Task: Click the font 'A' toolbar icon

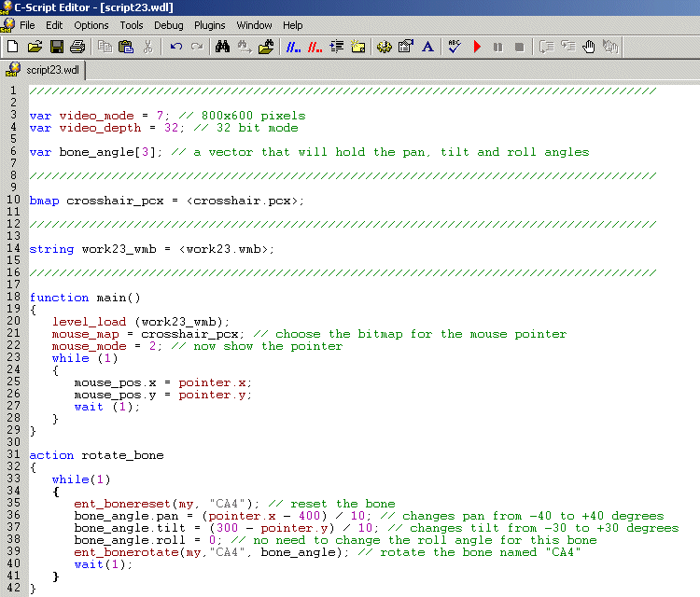Action: coord(427,46)
